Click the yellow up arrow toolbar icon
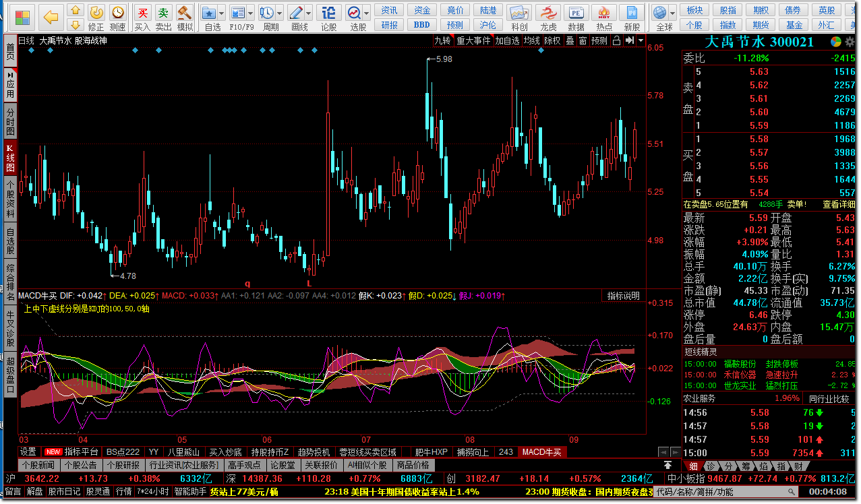 coord(76,11)
